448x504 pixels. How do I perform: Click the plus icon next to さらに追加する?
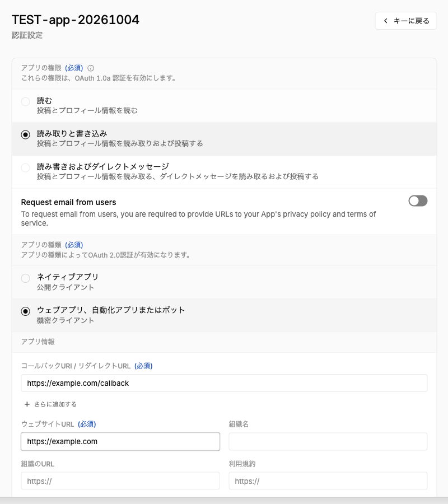pyautogui.click(x=27, y=404)
